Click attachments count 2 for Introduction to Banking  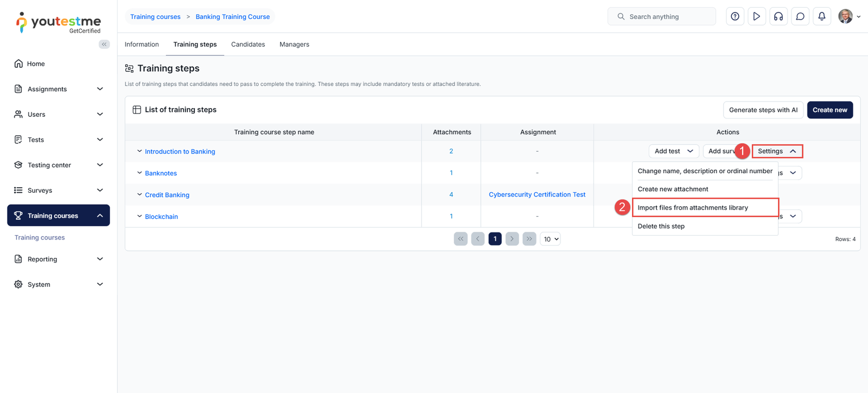451,151
